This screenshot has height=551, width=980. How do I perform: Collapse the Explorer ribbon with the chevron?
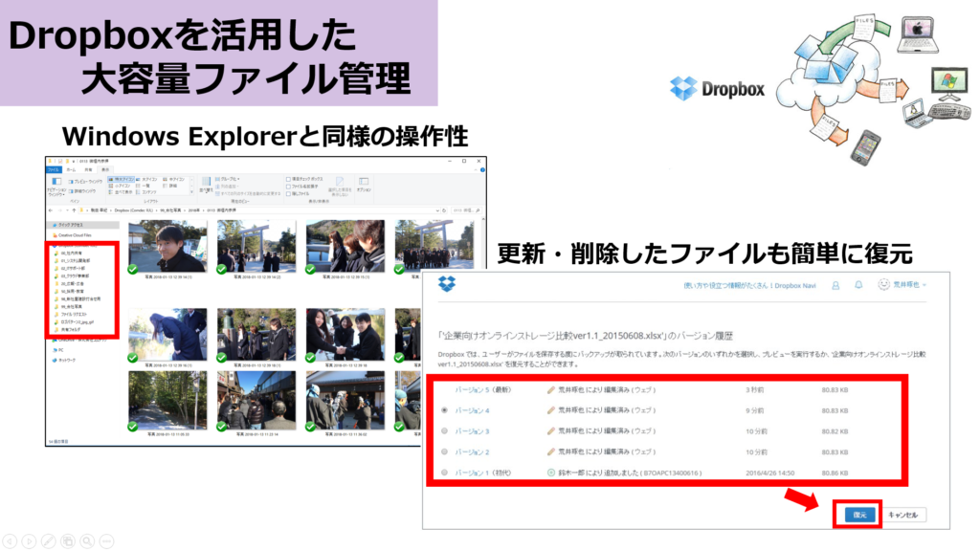[476, 169]
